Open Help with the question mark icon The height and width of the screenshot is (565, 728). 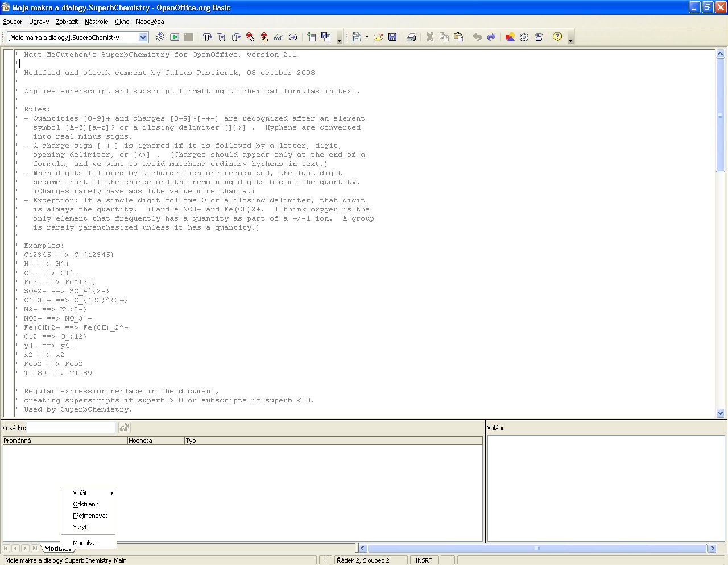[x=557, y=37]
